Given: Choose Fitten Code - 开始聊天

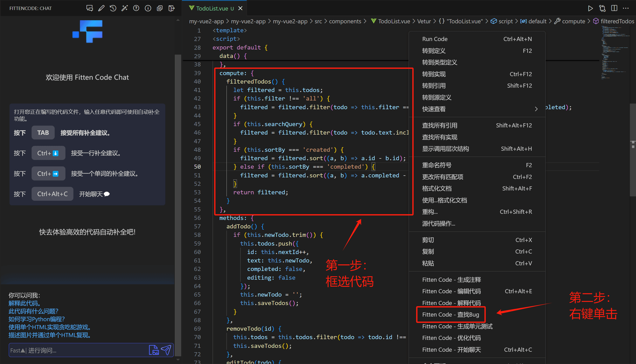Looking at the screenshot, I should pyautogui.click(x=477, y=350).
